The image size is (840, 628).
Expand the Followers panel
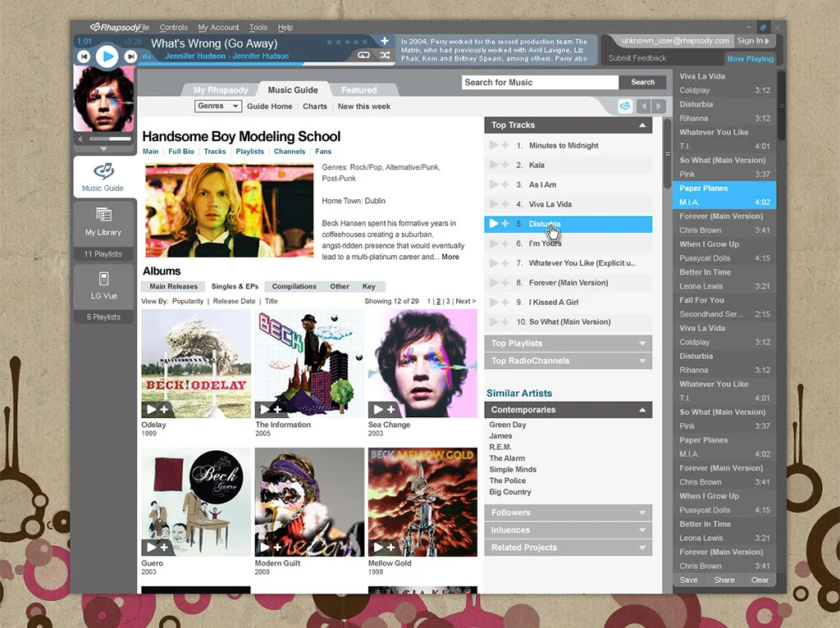[x=641, y=512]
